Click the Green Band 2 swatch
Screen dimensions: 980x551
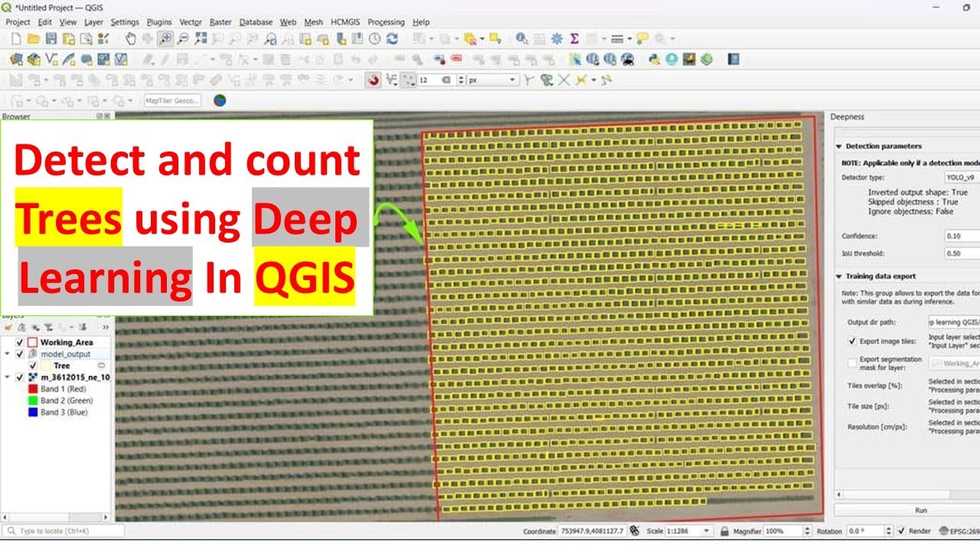point(33,400)
